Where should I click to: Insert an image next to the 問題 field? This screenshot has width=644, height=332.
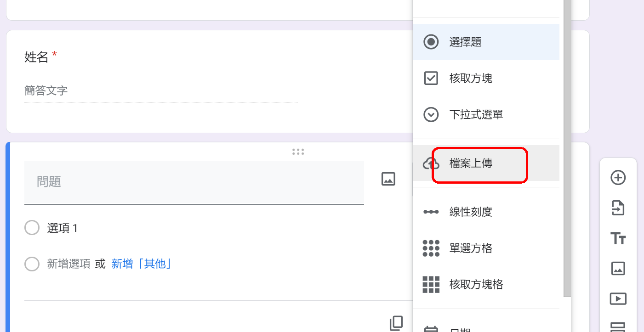(388, 179)
